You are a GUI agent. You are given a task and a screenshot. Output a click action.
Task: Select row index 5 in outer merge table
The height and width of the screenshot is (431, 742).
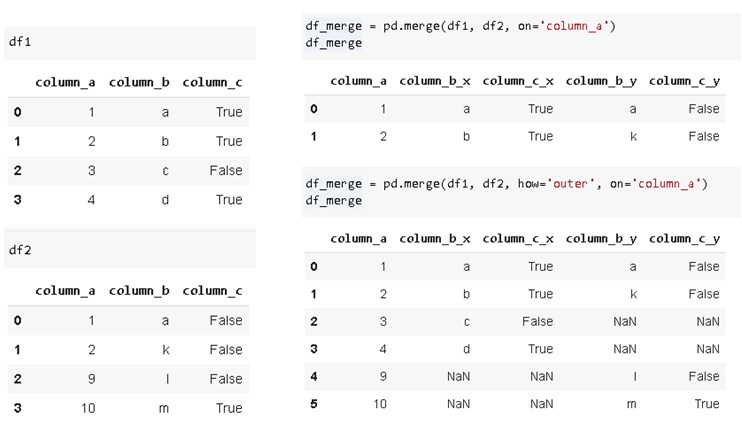click(314, 404)
